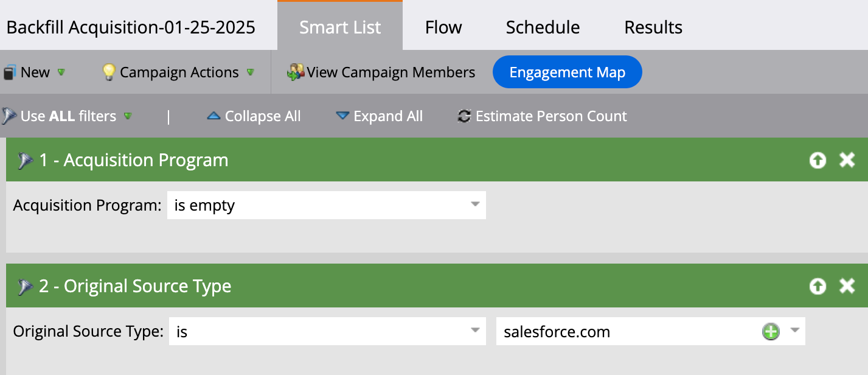Add another Original Source Type value with the green plus

[x=771, y=331]
